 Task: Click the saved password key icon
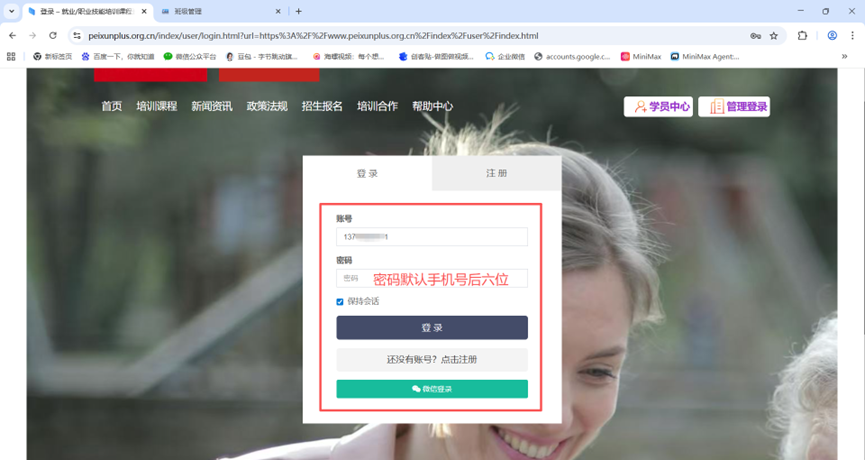pos(755,35)
